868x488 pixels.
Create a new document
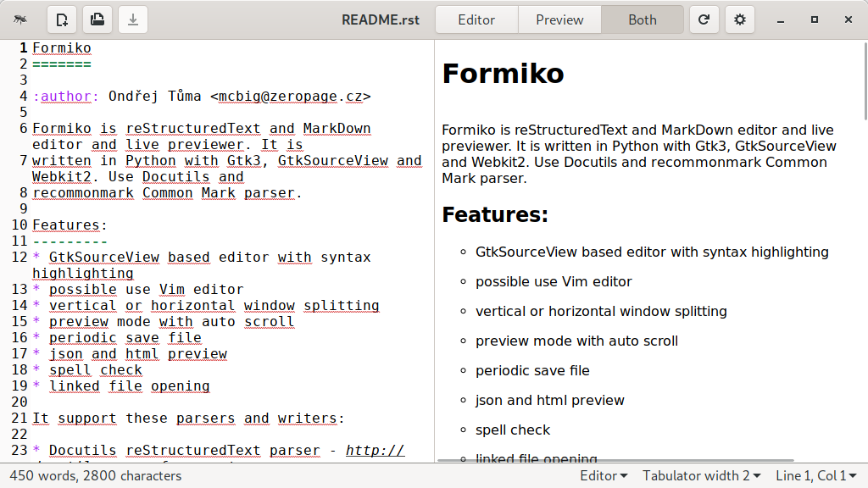pyautogui.click(x=62, y=19)
